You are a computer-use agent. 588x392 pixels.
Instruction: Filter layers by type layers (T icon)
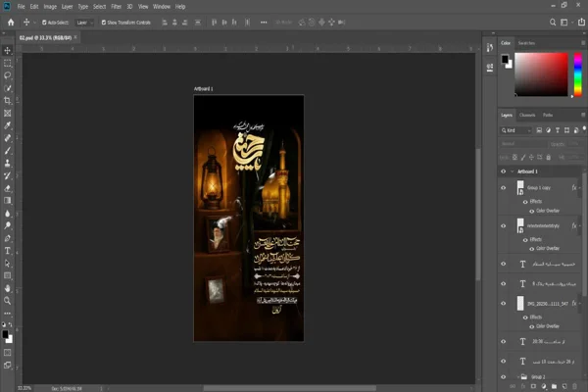(558, 130)
